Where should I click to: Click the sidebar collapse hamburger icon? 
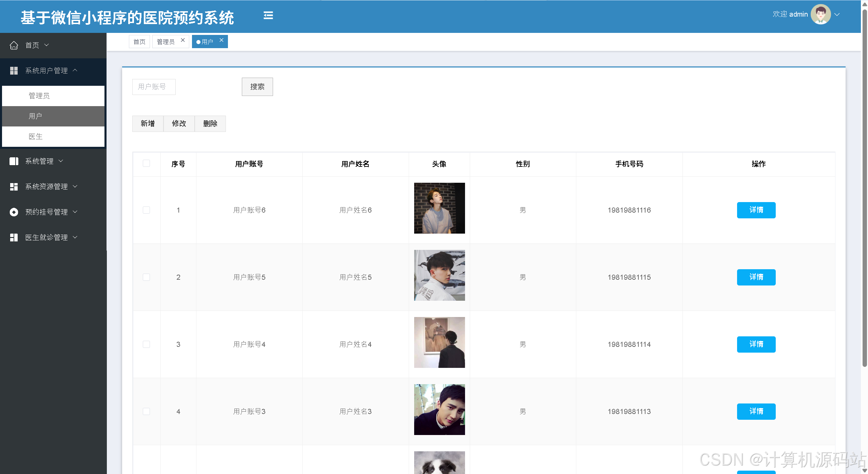pyautogui.click(x=268, y=16)
